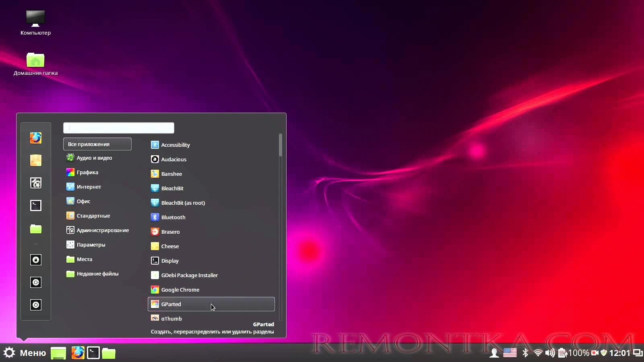Open Google Chrome from applications list
This screenshot has height=362, width=644.
click(x=180, y=290)
